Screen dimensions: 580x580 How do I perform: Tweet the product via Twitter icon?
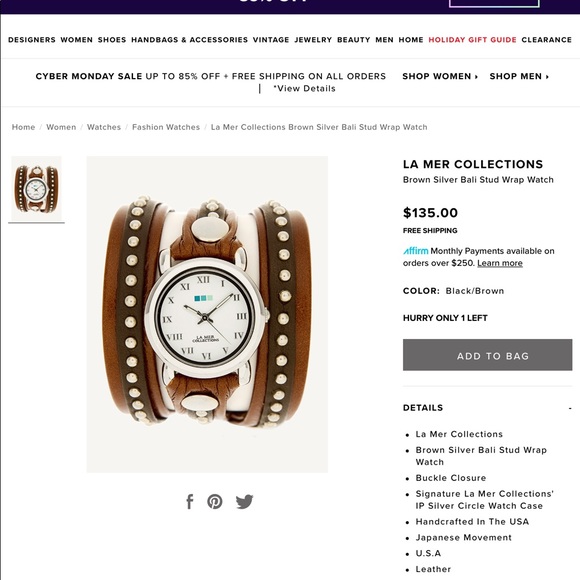coord(245,502)
